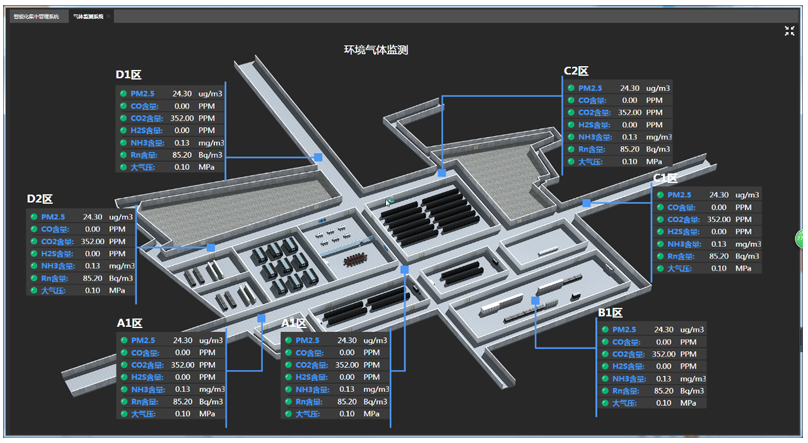This screenshot has height=443, width=808.
Task: Click the blue sensor marker linked to B1区
Action: point(536,300)
